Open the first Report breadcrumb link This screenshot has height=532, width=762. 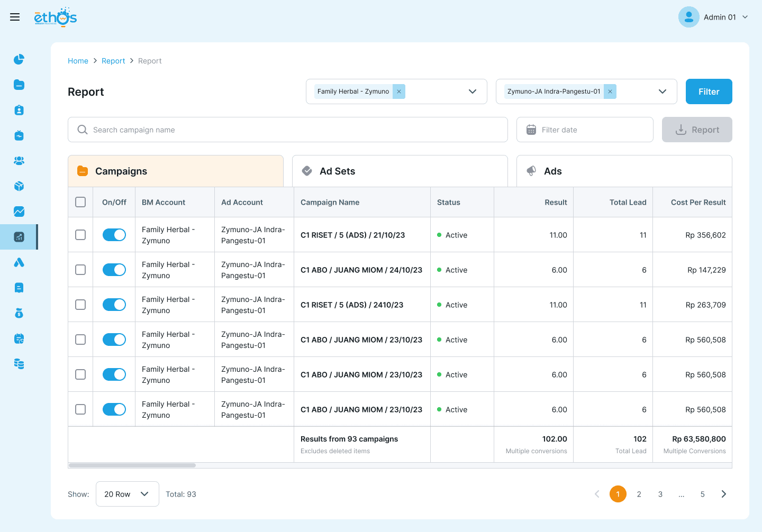(113, 61)
